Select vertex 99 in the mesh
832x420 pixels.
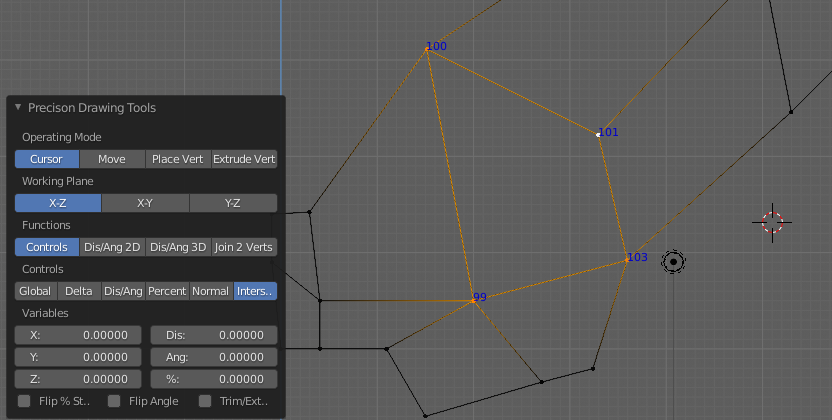(473, 300)
